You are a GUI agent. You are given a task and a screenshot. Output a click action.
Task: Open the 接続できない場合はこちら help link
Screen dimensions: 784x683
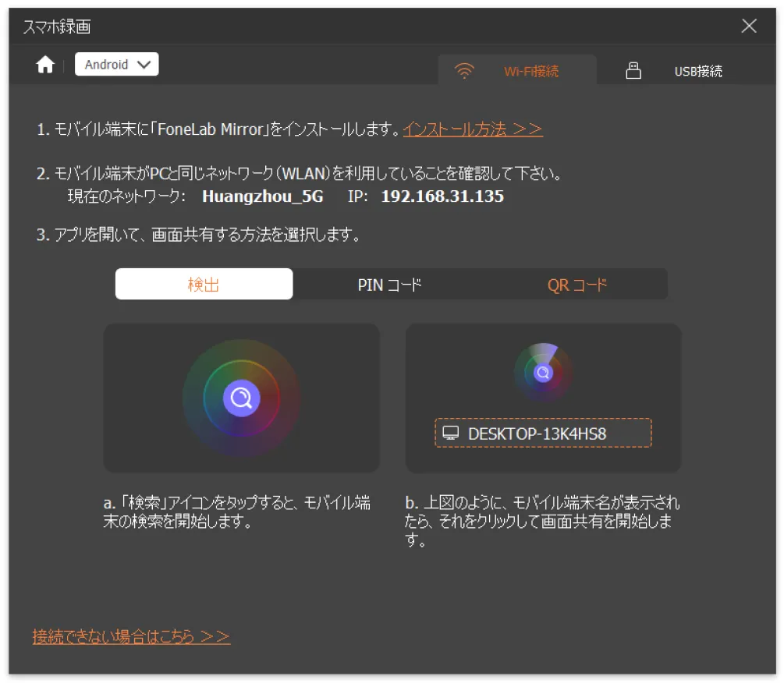tap(131, 637)
